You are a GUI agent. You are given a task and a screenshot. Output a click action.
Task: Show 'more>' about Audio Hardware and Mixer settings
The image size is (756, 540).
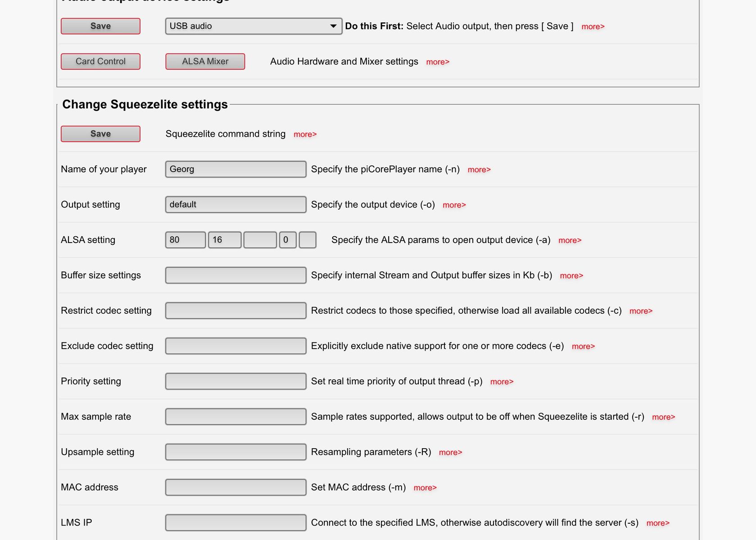point(438,62)
